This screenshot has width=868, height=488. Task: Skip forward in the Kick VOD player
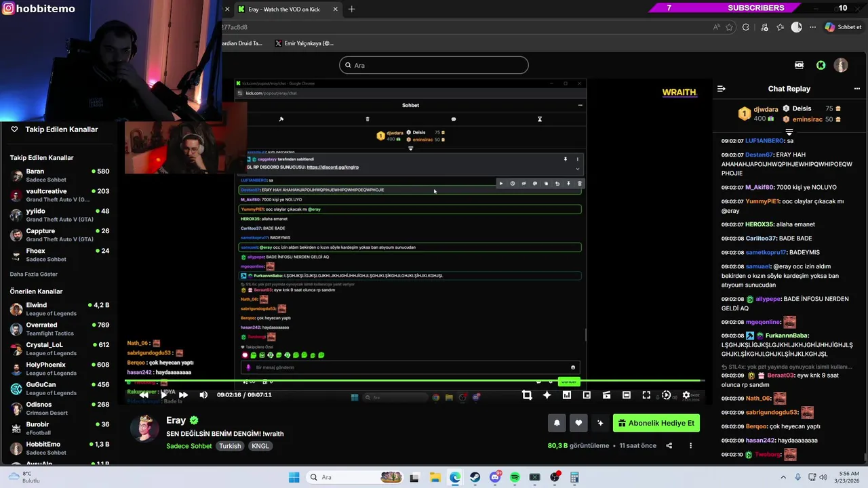pyautogui.click(x=183, y=394)
